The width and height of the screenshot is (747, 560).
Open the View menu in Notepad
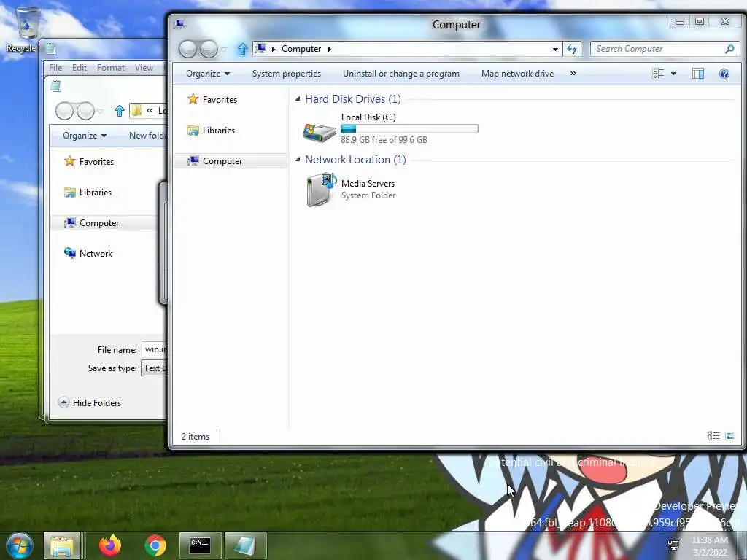point(144,68)
